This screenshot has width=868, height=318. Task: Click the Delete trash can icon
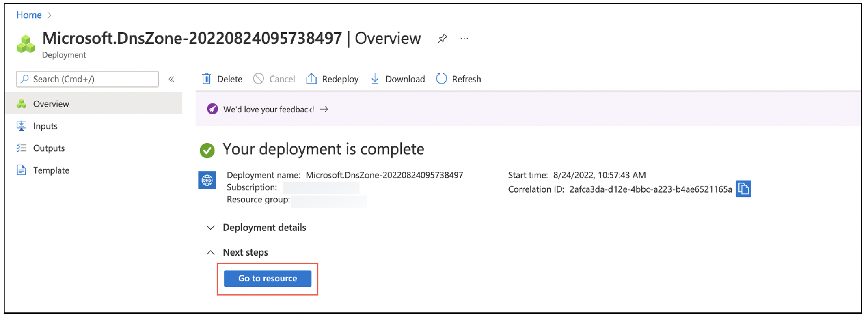(x=206, y=79)
